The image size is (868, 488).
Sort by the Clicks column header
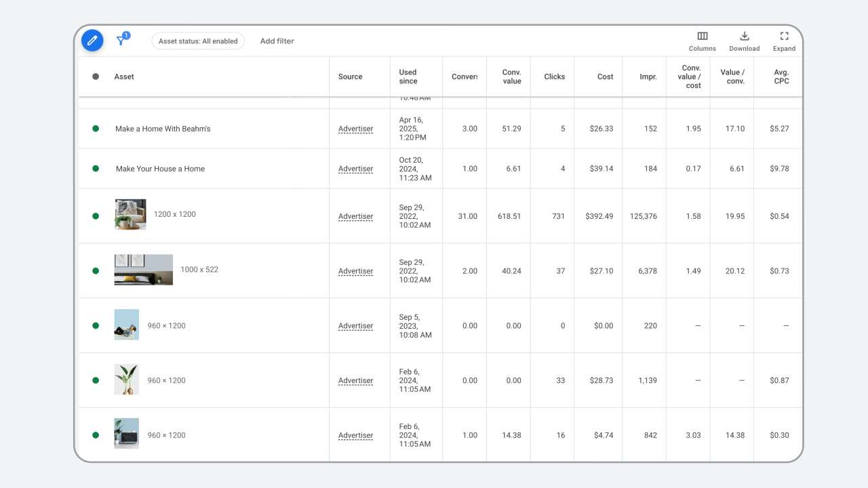point(554,77)
